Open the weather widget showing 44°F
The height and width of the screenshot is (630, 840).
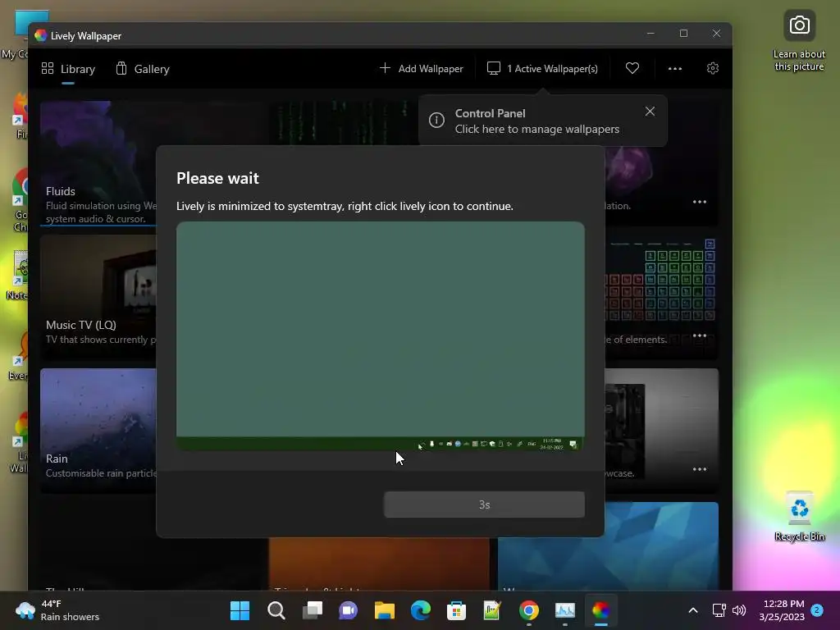57,610
